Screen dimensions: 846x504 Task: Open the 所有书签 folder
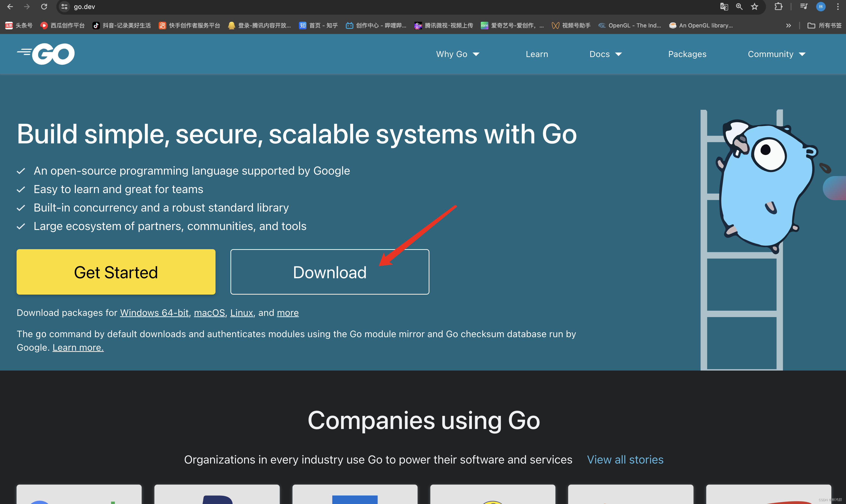(x=825, y=26)
